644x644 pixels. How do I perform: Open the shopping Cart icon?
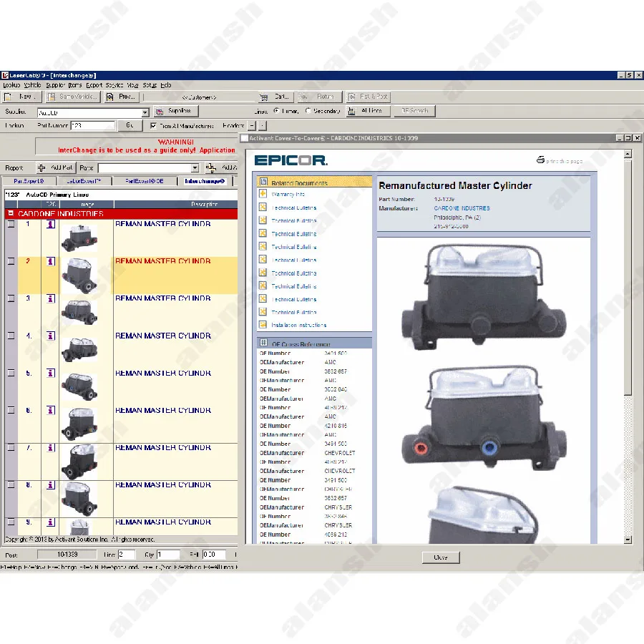click(x=263, y=97)
